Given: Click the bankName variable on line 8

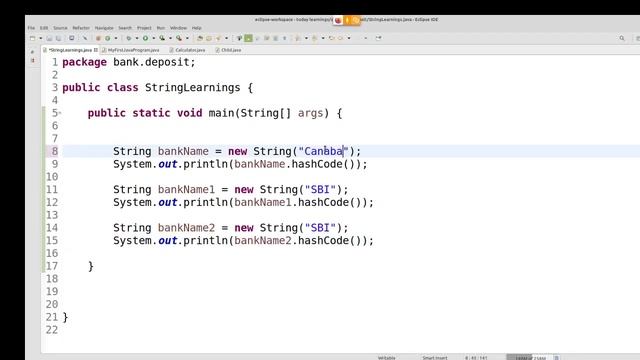Looking at the screenshot, I should (183, 151).
